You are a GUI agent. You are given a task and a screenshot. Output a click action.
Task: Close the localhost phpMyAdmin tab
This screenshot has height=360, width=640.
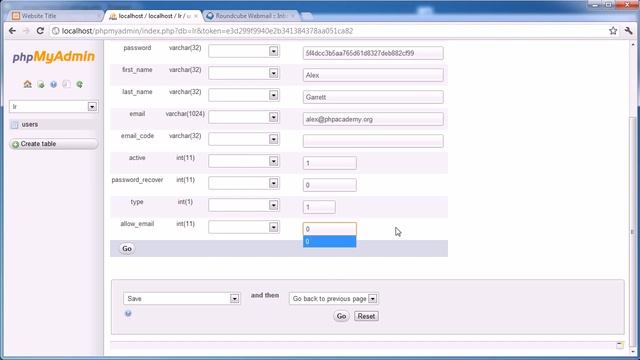tap(196, 16)
